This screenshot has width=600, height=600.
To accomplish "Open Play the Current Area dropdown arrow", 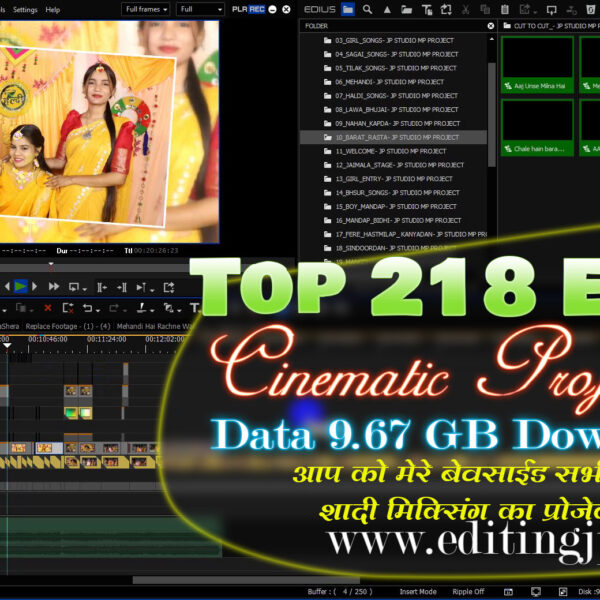I will pyautogui.click(x=152, y=290).
